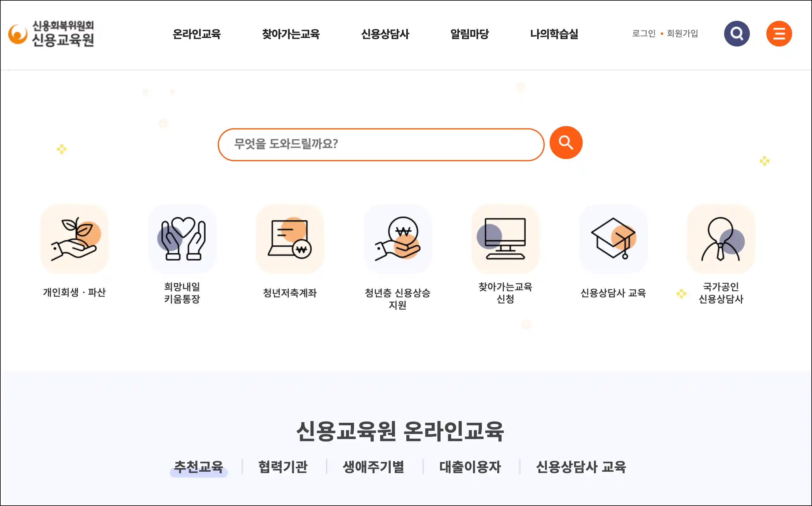Open the 국가공인 신용상담사 person icon
Image resolution: width=812 pixels, height=506 pixels.
click(721, 239)
